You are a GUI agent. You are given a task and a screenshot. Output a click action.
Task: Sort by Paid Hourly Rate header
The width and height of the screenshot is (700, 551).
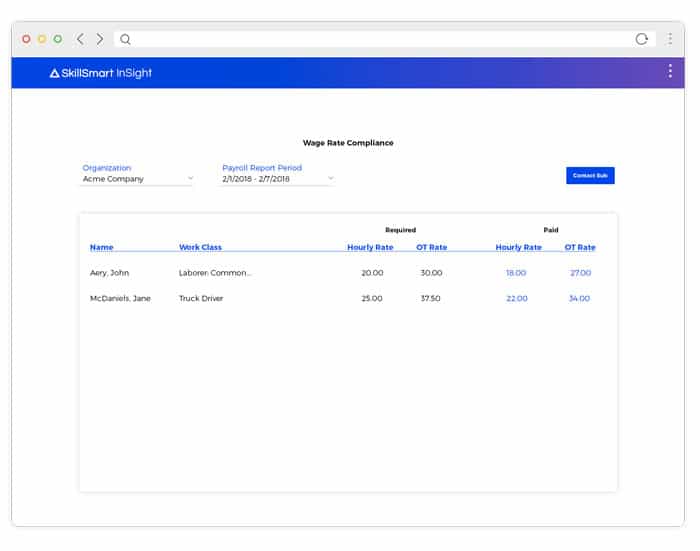pyautogui.click(x=518, y=247)
